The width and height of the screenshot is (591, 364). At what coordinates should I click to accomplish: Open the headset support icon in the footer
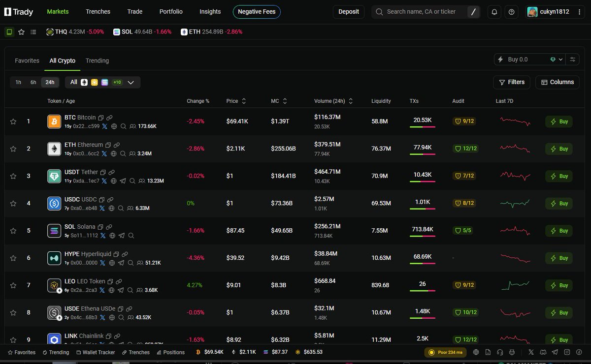500,352
